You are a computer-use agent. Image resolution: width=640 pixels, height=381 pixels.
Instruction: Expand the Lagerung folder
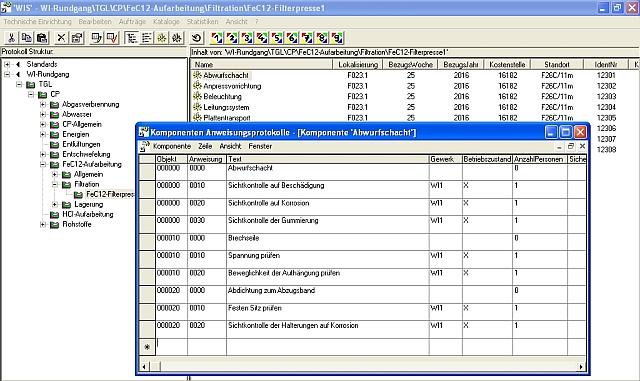55,204
